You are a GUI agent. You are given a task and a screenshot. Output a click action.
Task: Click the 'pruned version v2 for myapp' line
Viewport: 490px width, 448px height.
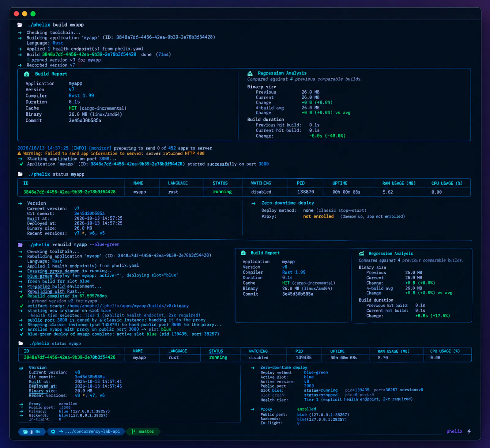[x=64, y=301]
